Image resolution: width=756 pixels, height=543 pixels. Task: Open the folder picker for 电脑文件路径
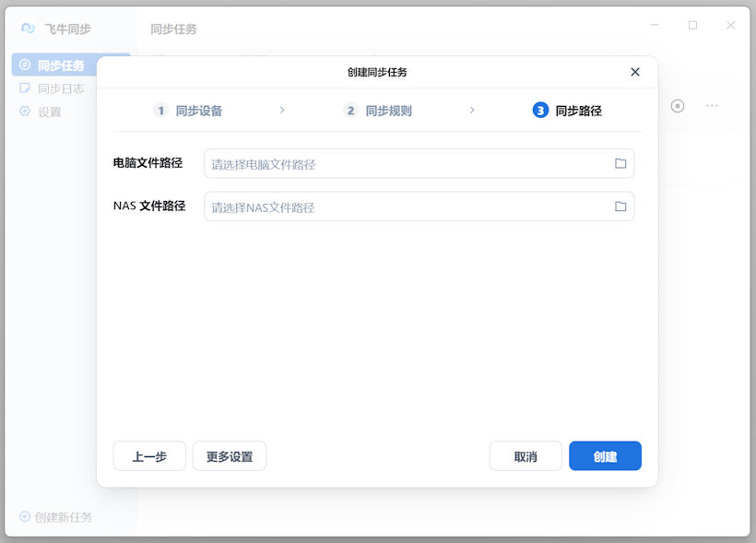click(620, 162)
